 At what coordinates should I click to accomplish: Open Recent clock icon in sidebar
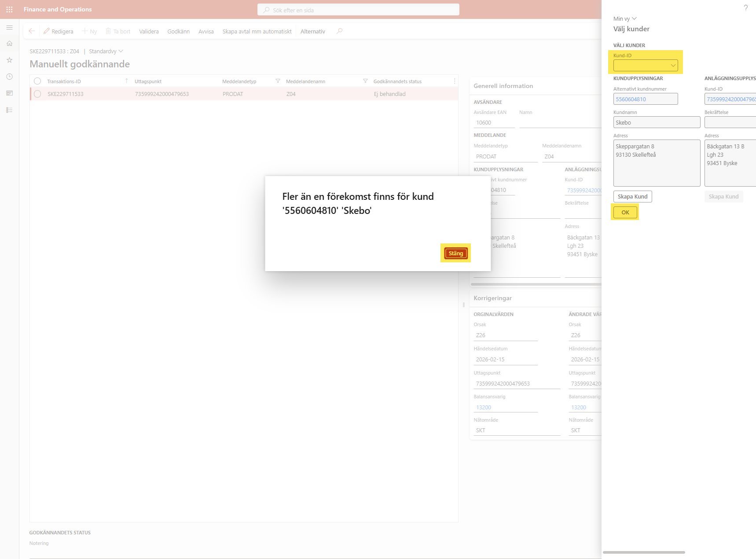(x=9, y=77)
